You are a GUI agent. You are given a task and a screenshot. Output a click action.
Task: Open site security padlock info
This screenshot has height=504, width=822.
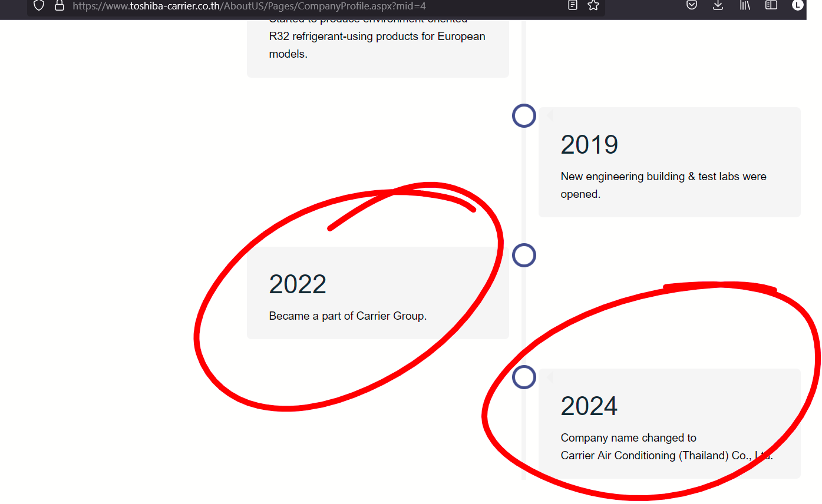[59, 5]
